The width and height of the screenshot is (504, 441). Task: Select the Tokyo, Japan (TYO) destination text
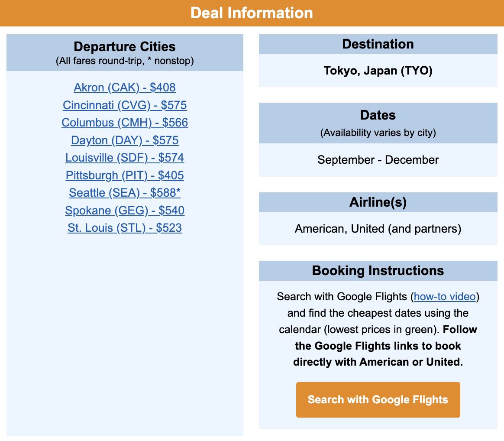click(378, 71)
